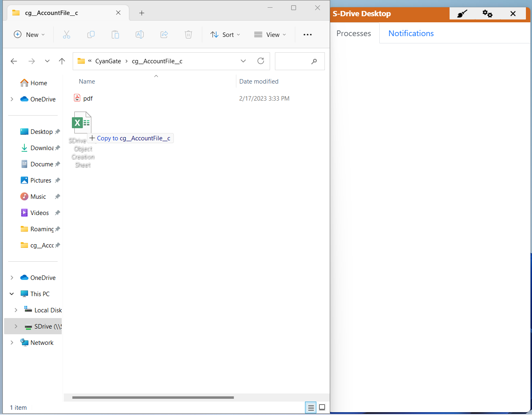Go up one folder level
Viewport: 532px width, 415px height.
tap(62, 61)
